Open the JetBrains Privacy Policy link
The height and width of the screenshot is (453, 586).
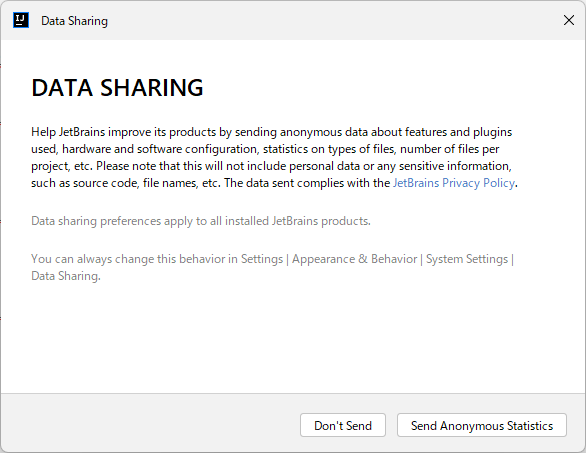(x=454, y=183)
